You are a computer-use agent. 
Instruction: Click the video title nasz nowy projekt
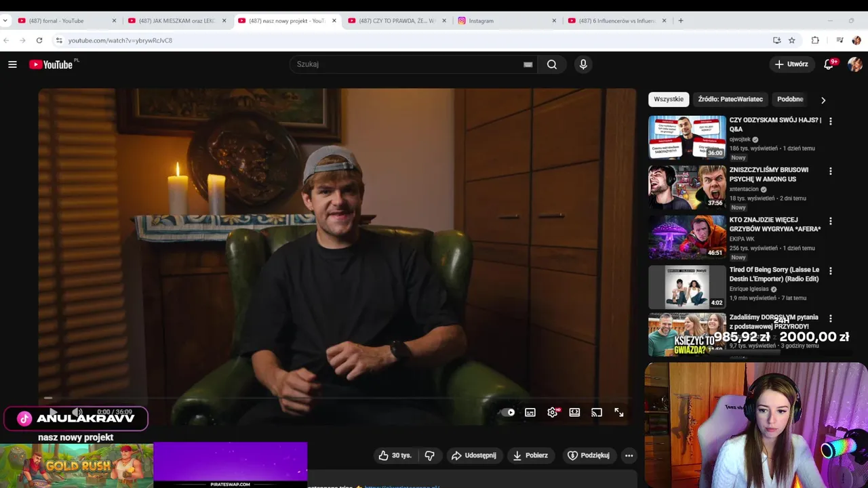click(76, 438)
